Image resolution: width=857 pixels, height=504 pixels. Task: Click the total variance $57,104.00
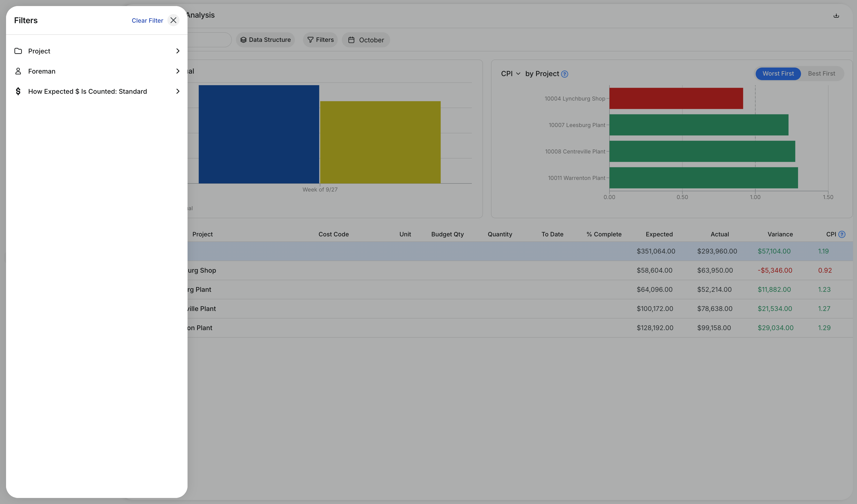tap(774, 251)
